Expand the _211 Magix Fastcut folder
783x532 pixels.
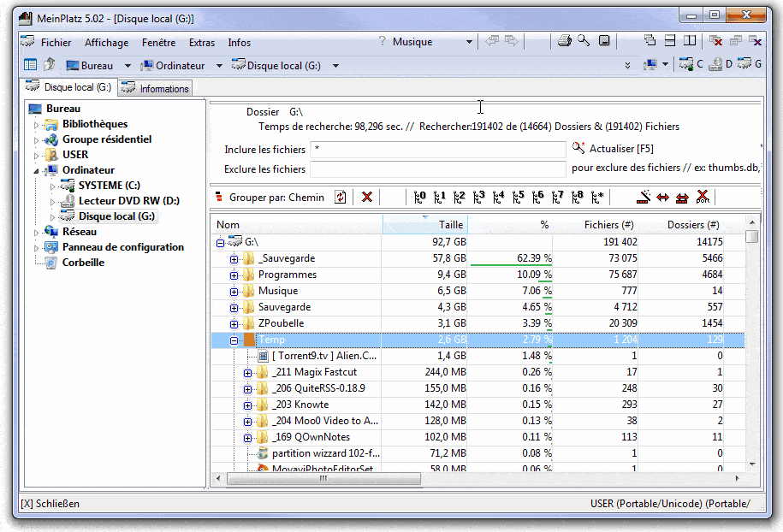[247, 373]
